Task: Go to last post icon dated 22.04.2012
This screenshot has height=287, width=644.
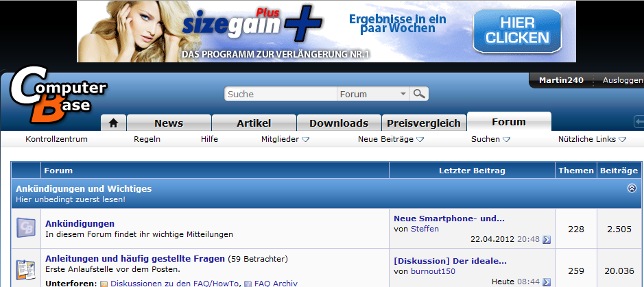Action: [547, 240]
